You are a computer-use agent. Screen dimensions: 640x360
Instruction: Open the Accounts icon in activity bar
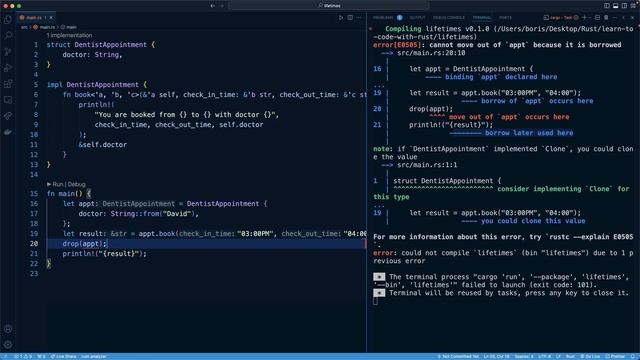pos(8,329)
